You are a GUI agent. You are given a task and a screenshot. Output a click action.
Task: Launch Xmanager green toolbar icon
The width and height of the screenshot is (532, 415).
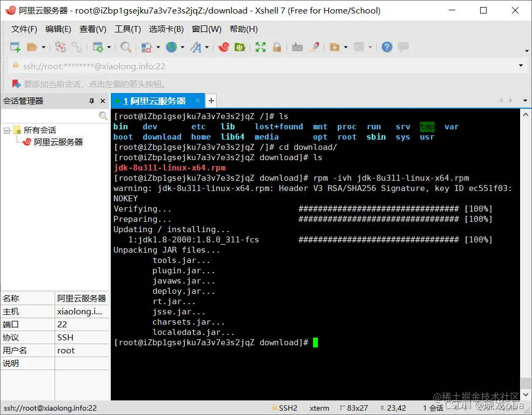240,47
